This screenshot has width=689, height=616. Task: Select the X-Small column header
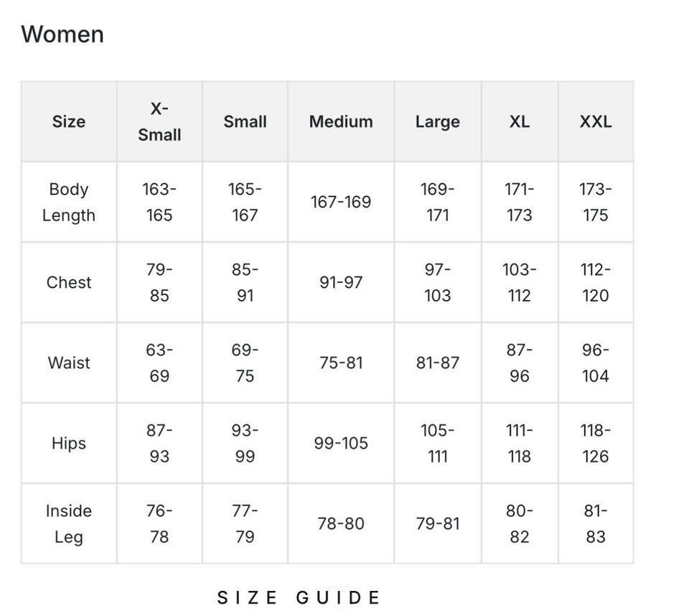click(159, 121)
